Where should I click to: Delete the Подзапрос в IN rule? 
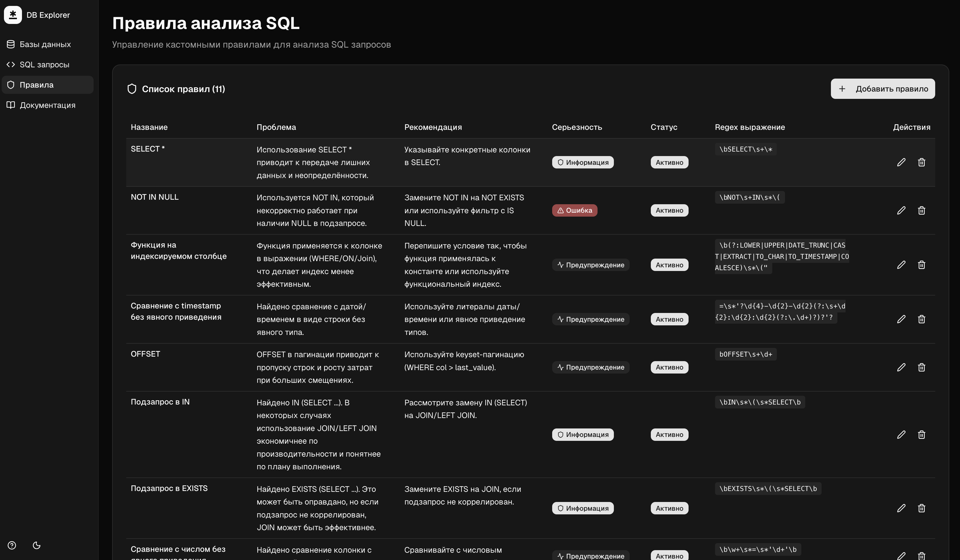921,434
